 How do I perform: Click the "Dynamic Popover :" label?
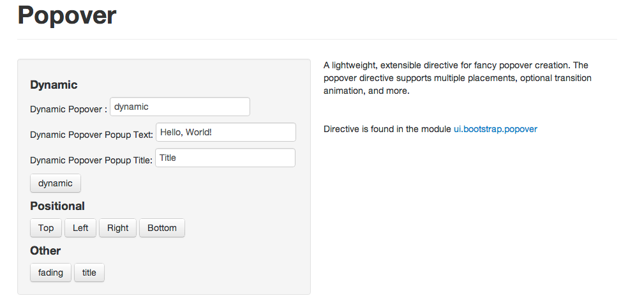68,109
